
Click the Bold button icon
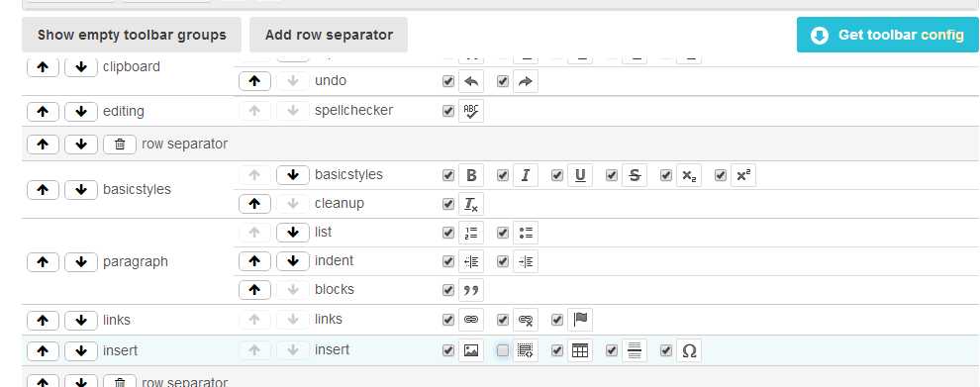pyautogui.click(x=471, y=175)
